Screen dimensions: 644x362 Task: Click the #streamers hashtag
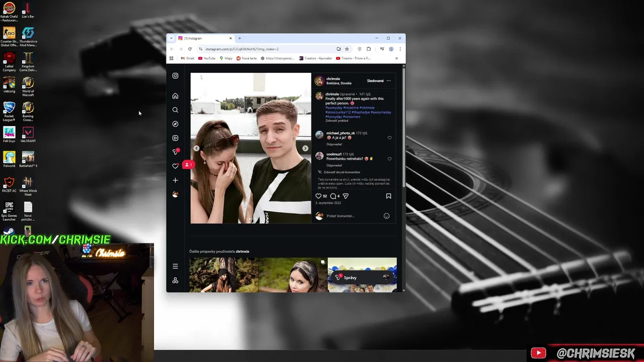pos(352,117)
